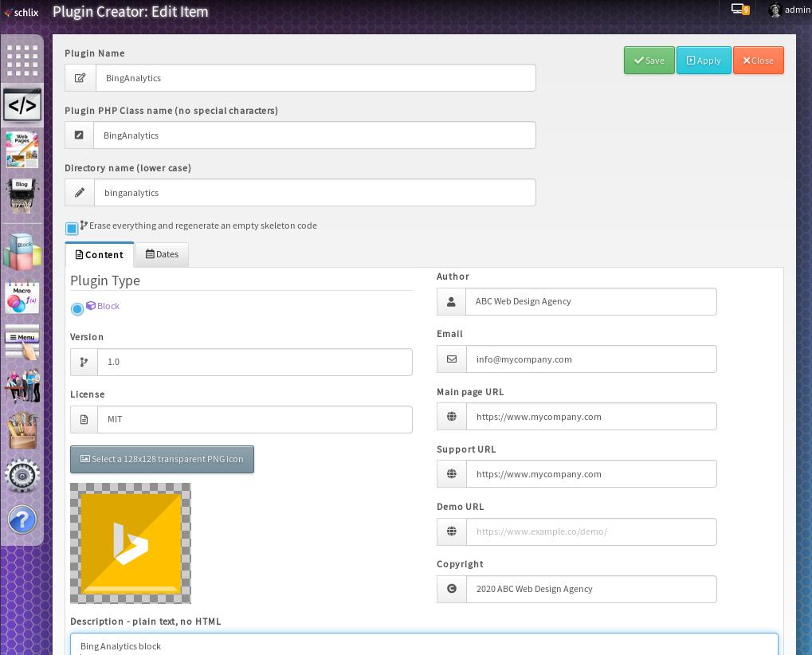
Task: Open the Macro app icon
Action: pyautogui.click(x=22, y=298)
